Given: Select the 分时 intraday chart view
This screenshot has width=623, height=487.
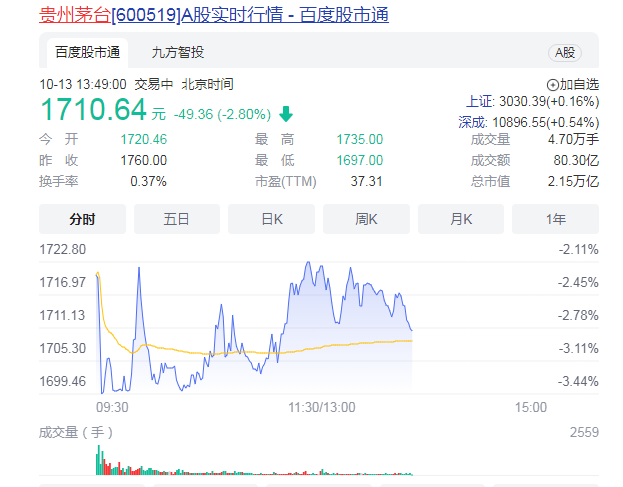Looking at the screenshot, I should pyautogui.click(x=82, y=219).
